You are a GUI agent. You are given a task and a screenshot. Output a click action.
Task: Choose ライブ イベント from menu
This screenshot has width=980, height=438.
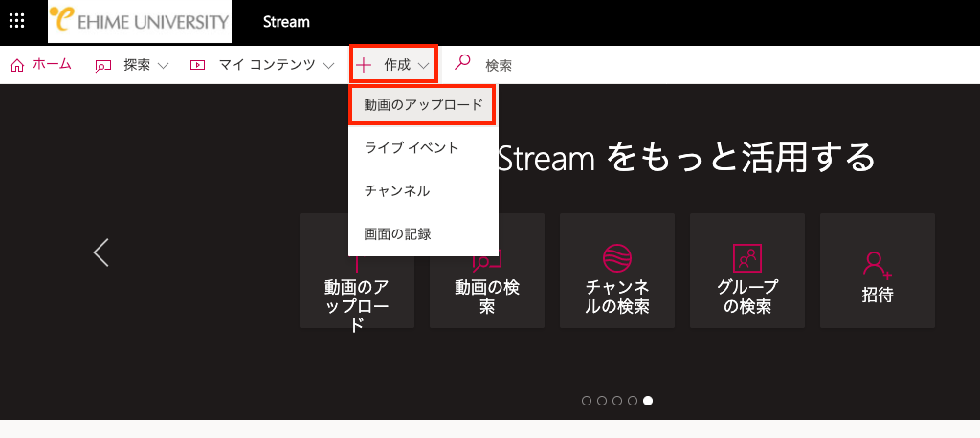(x=423, y=148)
